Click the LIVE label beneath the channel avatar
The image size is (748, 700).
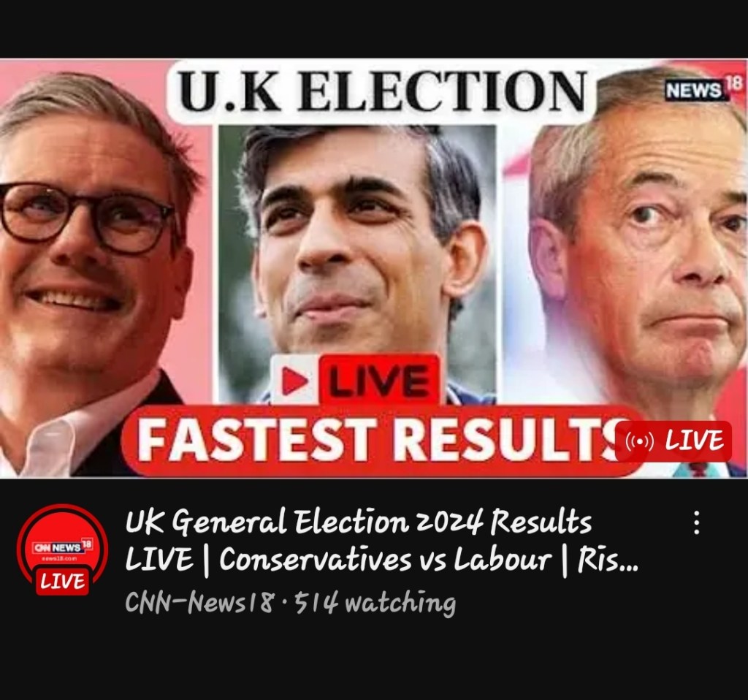[x=63, y=582]
